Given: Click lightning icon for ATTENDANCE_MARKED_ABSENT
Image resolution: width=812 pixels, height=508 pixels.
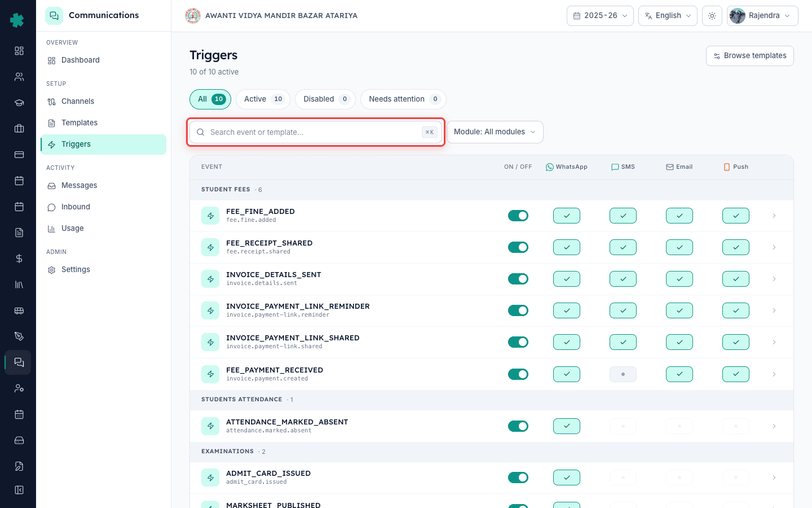Looking at the screenshot, I should click(x=210, y=426).
